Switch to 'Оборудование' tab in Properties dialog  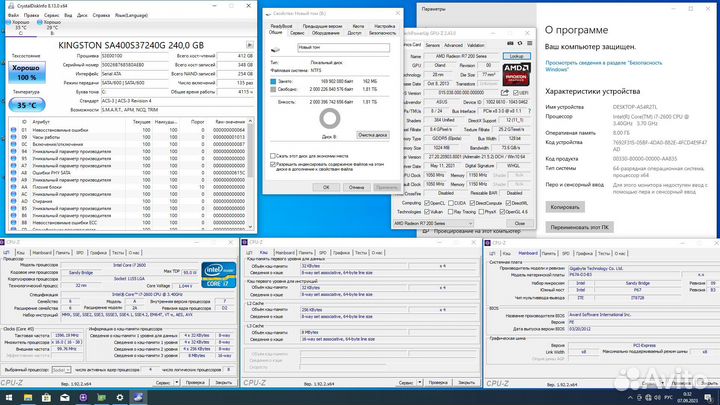(x=326, y=33)
